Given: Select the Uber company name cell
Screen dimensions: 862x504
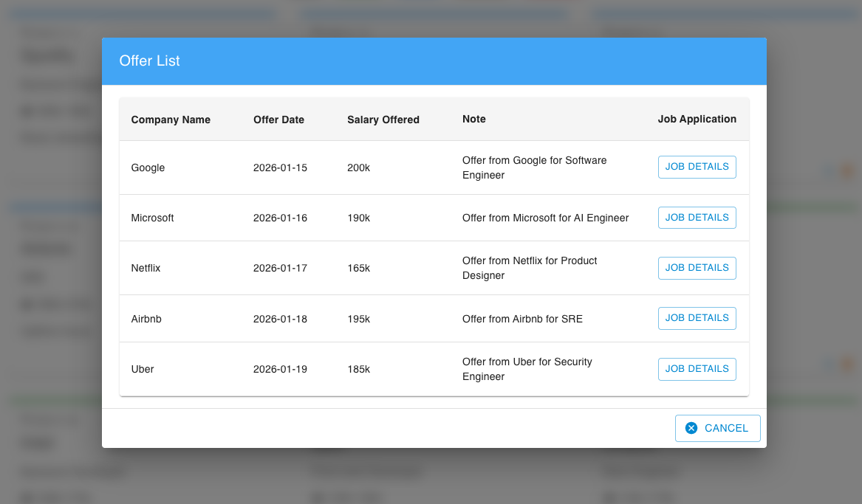Looking at the screenshot, I should click(x=143, y=369).
